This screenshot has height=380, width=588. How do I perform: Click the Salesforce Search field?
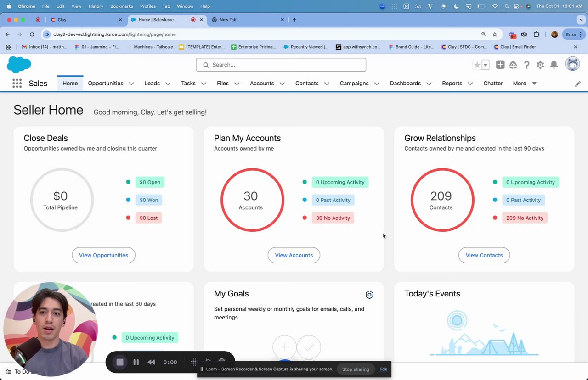pyautogui.click(x=281, y=65)
